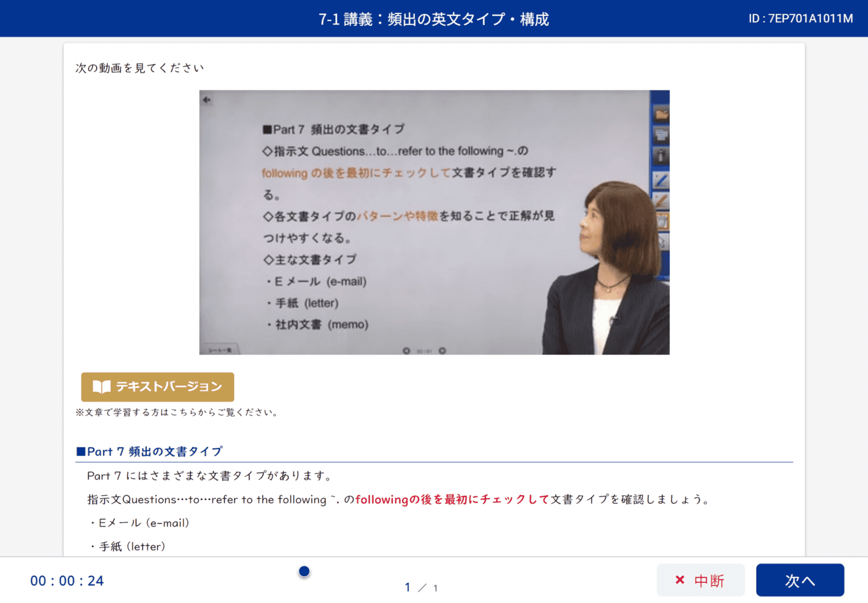
Task: Click the note ※文章で学習する方はこちらからご覧ください。
Action: pyautogui.click(x=178, y=412)
